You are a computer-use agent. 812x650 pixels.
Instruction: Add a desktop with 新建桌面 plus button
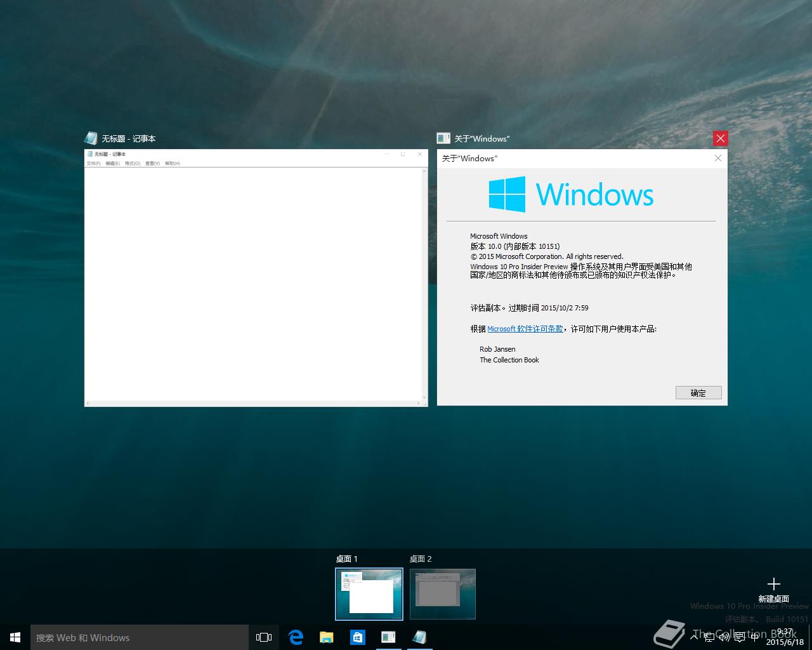tap(773, 589)
